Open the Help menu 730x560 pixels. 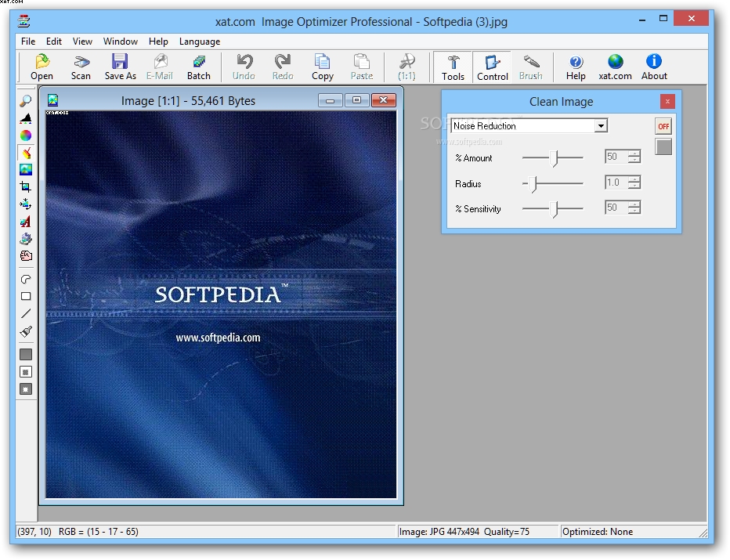pyautogui.click(x=158, y=42)
